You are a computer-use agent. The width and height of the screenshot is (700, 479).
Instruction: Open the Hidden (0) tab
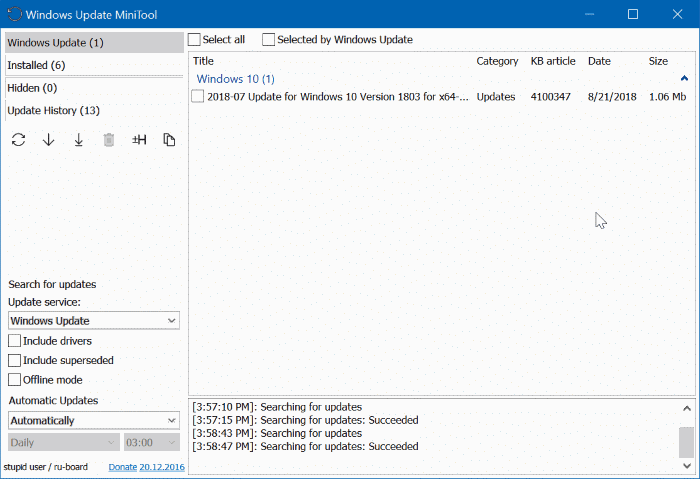tap(94, 88)
